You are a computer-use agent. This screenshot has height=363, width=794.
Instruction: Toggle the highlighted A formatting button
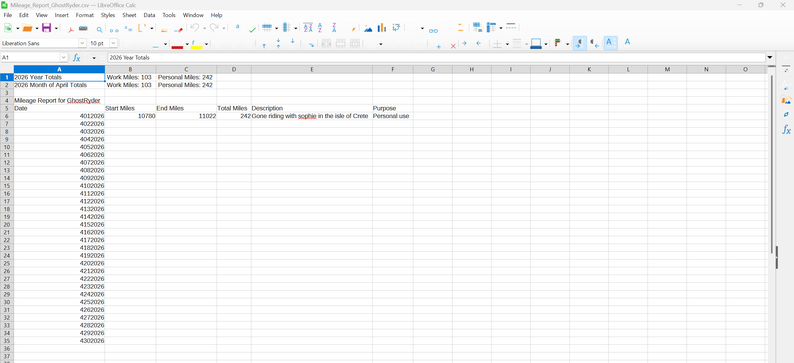click(x=611, y=43)
